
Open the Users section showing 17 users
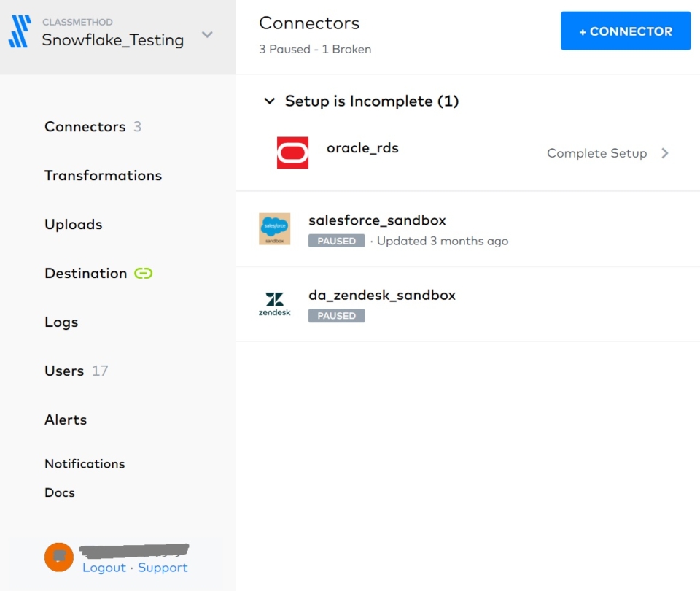click(65, 371)
